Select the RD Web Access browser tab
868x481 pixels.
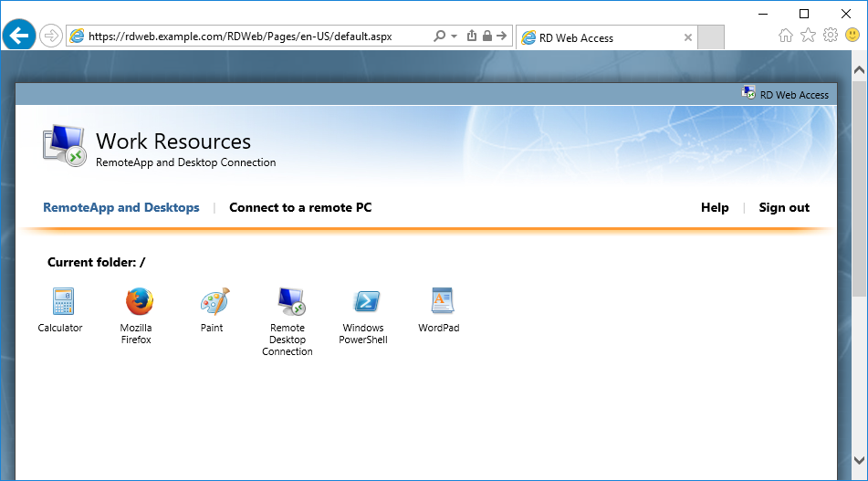(x=607, y=37)
